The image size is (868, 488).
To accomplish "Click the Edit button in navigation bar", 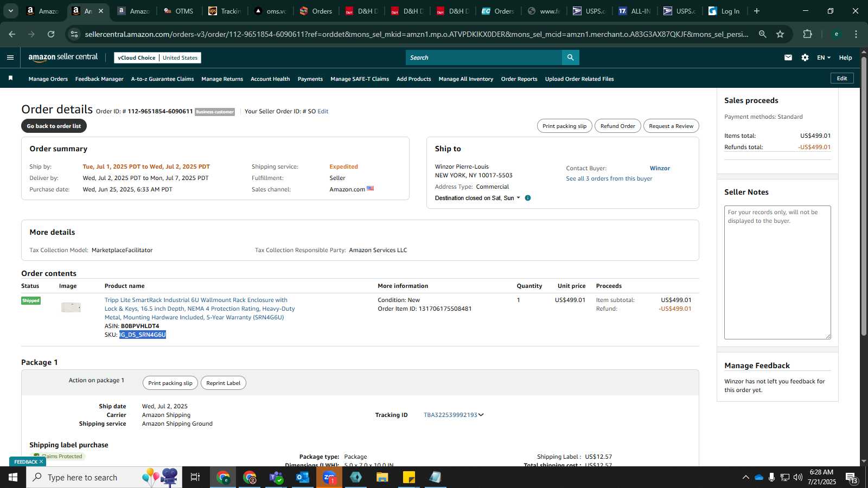I will coord(842,78).
